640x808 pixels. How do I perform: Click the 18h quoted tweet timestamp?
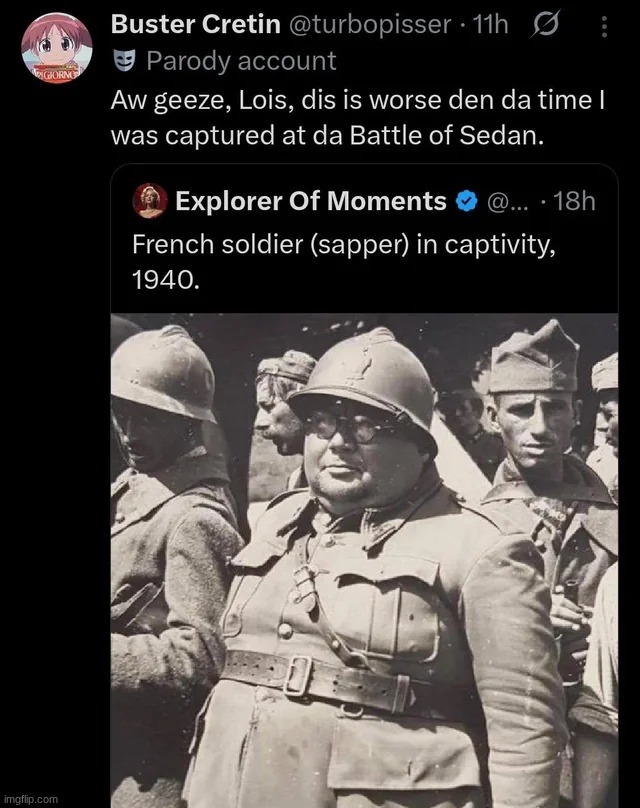coord(574,201)
